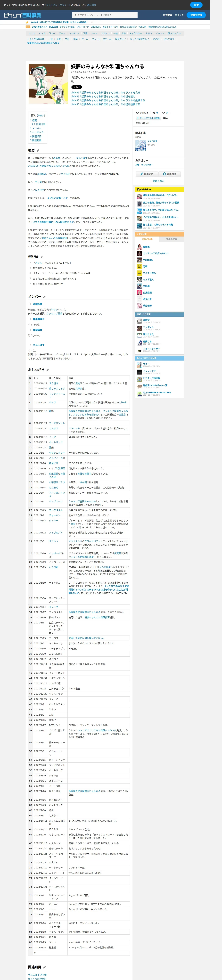Toggle table of contents with 非表示
This screenshot has height=980, width=222.
41,115
